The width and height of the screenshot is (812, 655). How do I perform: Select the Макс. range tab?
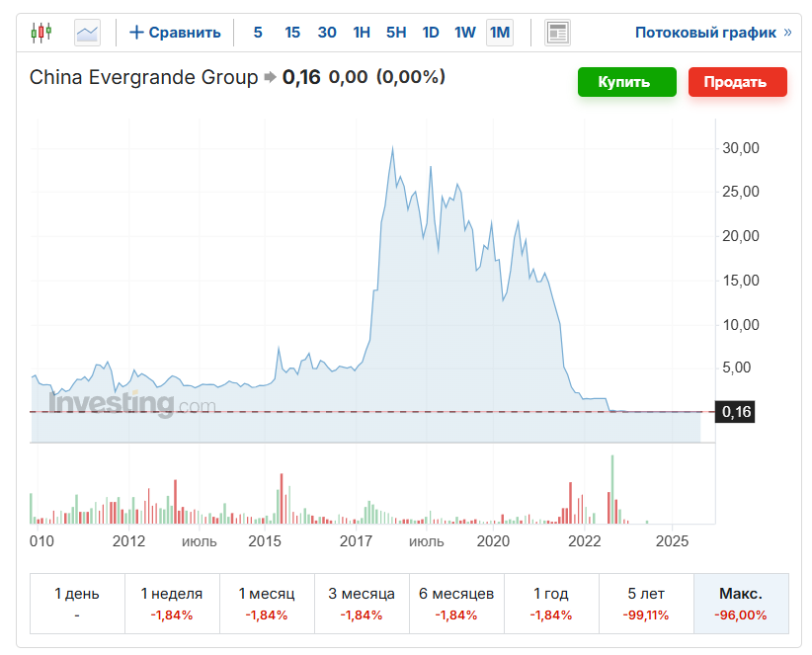point(741,604)
